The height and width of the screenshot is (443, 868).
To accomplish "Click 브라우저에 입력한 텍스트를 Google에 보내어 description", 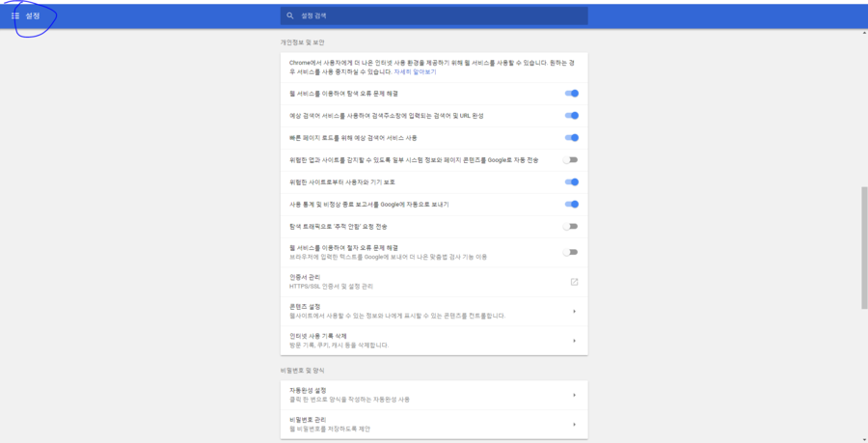I will [388, 257].
